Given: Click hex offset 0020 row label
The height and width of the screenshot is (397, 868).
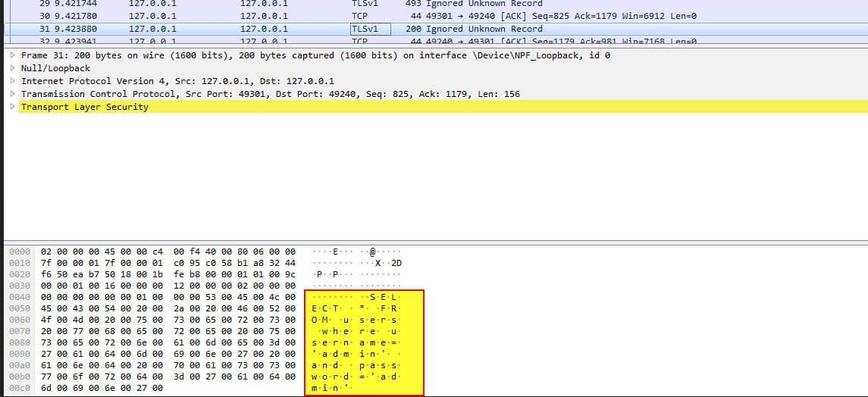Looking at the screenshot, I should point(19,274).
